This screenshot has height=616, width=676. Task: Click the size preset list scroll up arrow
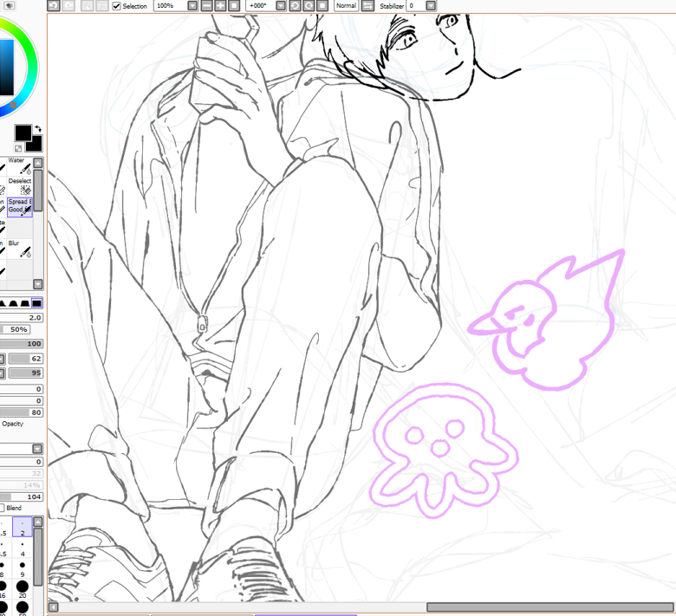pyautogui.click(x=38, y=522)
